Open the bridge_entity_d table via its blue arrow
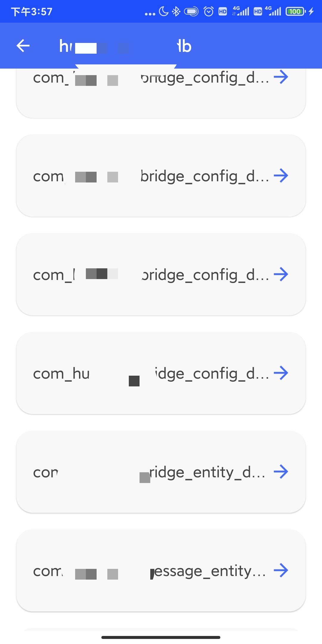Image resolution: width=322 pixels, height=644 pixels. [x=281, y=471]
